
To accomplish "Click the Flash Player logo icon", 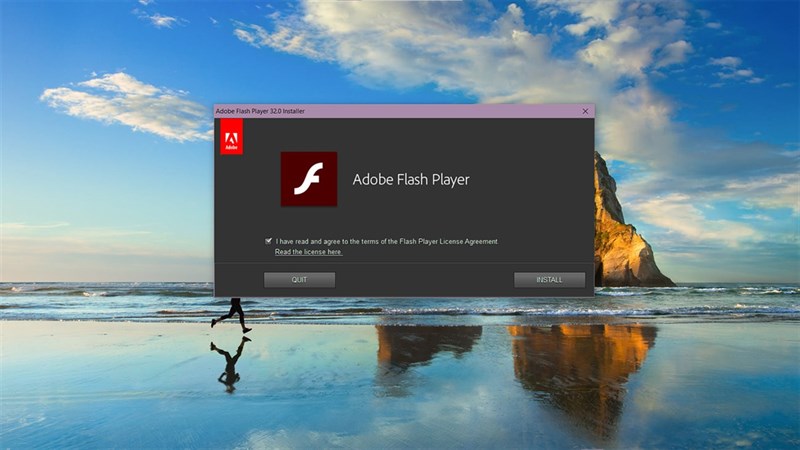I will click(309, 179).
